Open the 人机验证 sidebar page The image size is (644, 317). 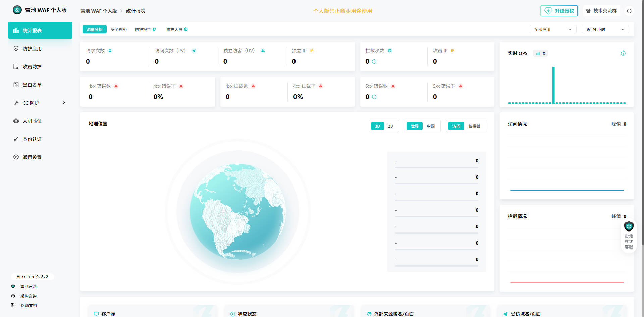point(40,121)
